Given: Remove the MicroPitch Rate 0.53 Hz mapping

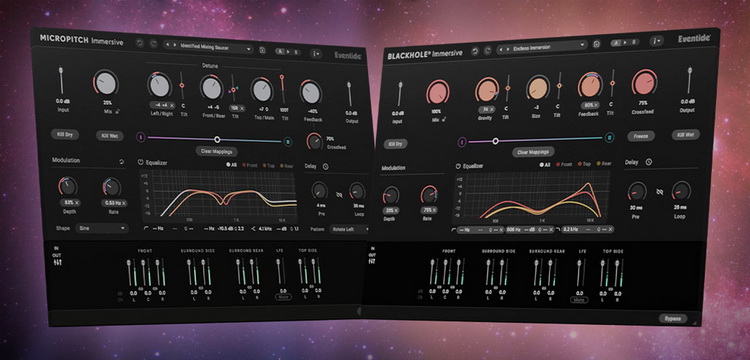Looking at the screenshot, I should point(124,203).
